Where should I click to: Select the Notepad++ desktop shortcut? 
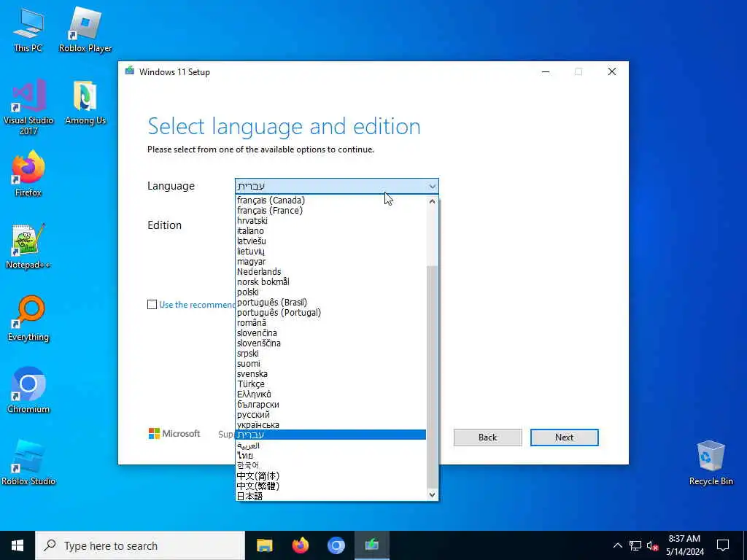(28, 246)
